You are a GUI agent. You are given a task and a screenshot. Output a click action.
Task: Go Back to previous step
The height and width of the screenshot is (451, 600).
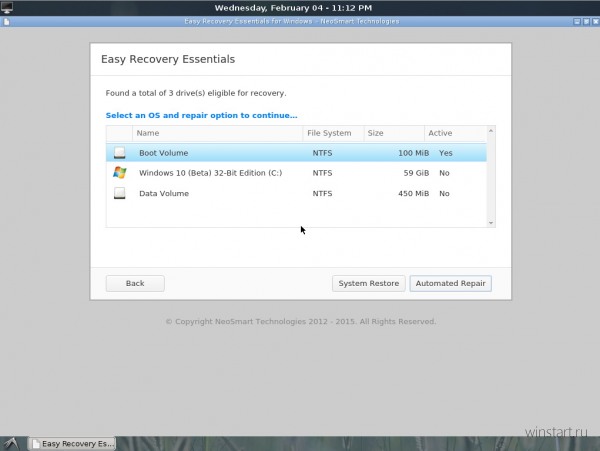[135, 283]
